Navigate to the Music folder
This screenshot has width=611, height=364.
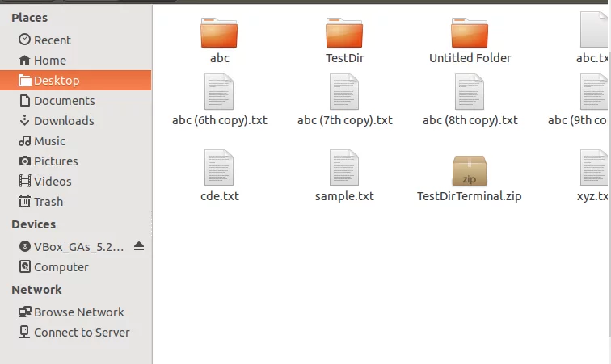[49, 140]
